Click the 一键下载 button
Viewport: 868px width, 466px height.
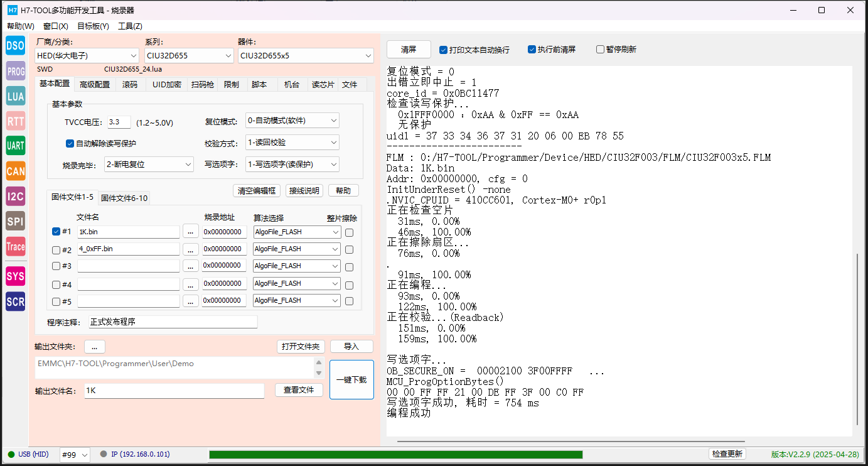point(351,380)
